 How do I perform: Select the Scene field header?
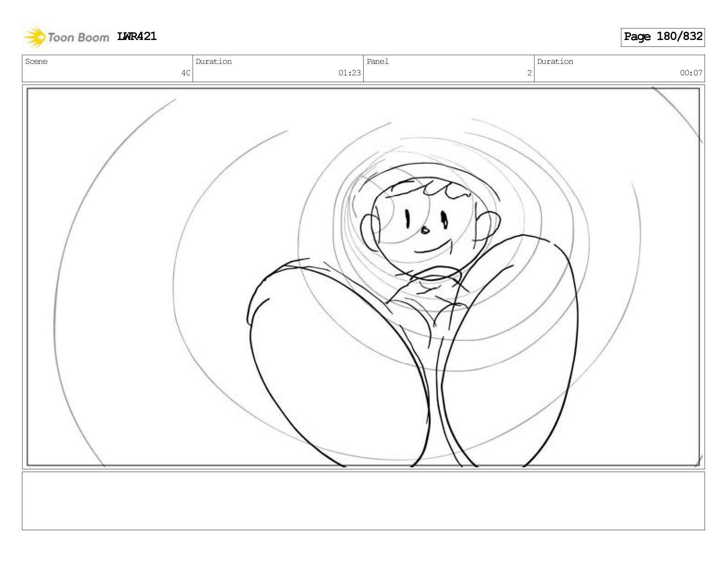coord(36,62)
